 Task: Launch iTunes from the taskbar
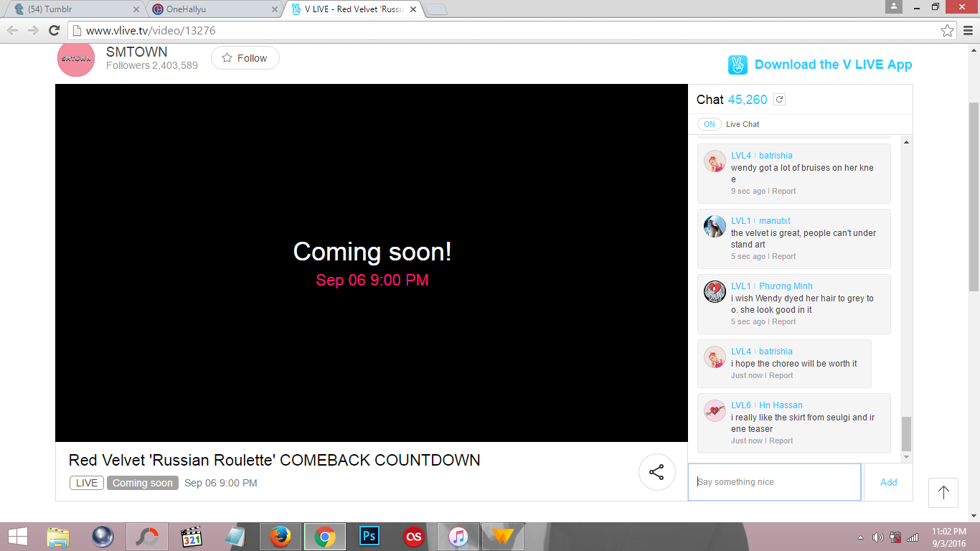point(458,536)
